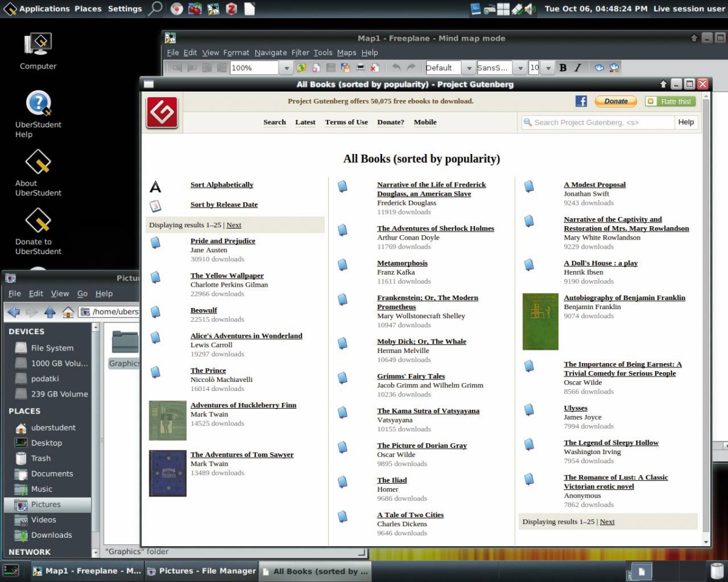This screenshot has height=582, width=728.
Task: Click the location path field in File Manager
Action: 109,312
